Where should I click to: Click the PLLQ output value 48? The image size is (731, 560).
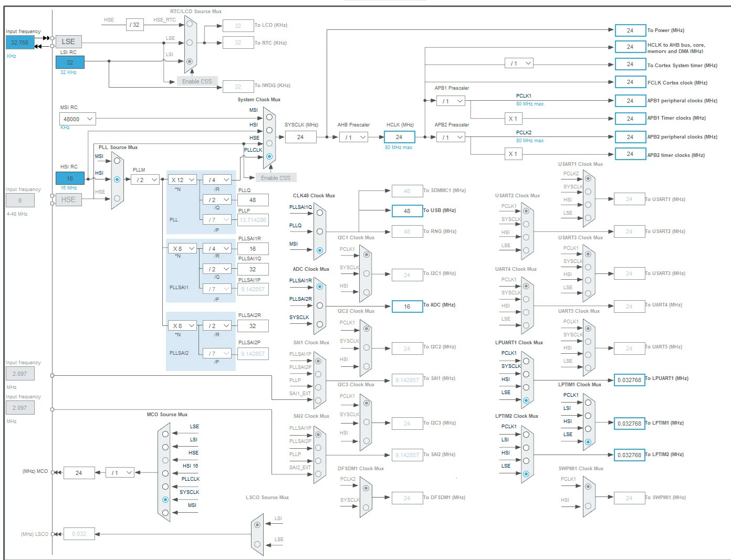pos(253,200)
